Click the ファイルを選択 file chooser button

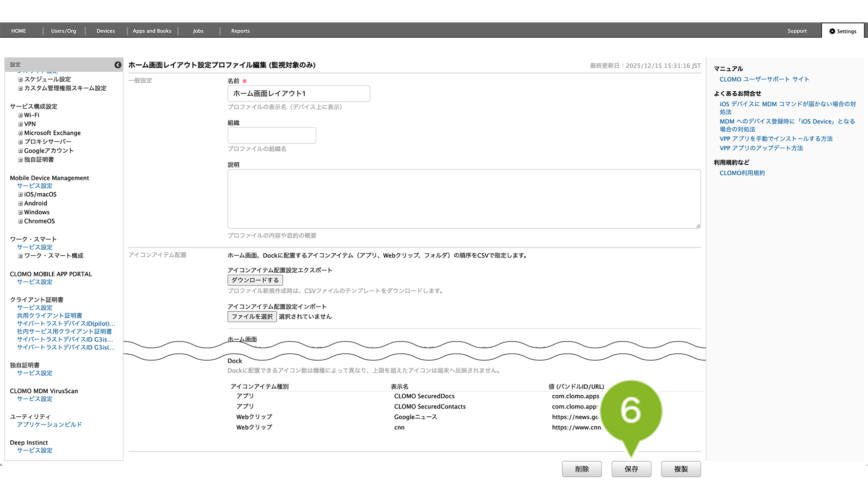tap(252, 317)
